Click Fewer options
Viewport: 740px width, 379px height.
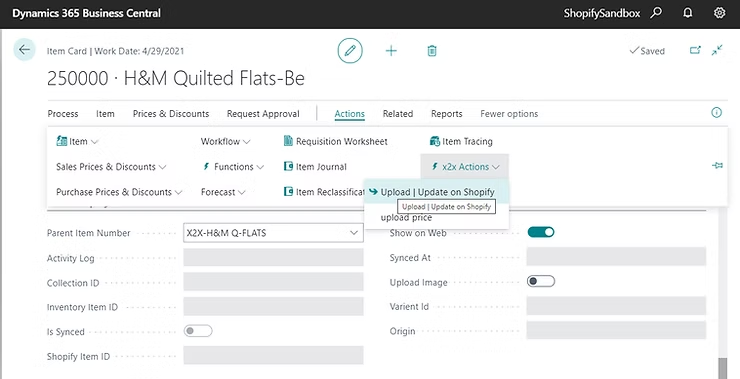[509, 114]
